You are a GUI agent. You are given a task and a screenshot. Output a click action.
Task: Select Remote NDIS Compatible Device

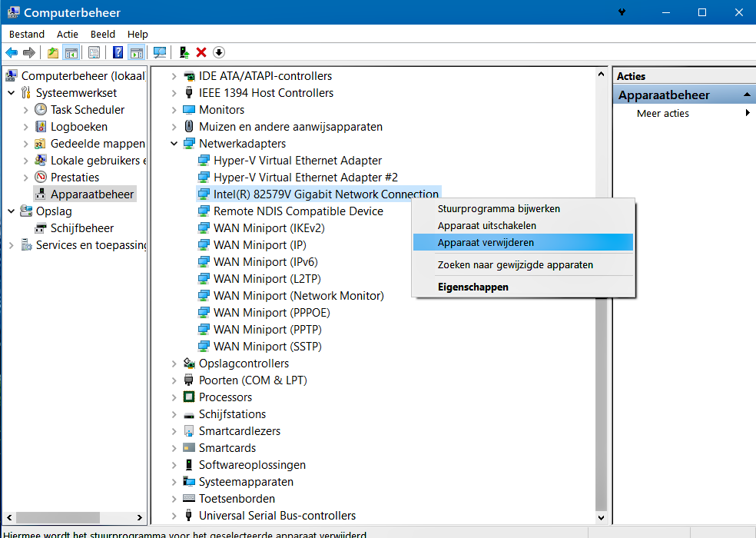[x=298, y=211]
